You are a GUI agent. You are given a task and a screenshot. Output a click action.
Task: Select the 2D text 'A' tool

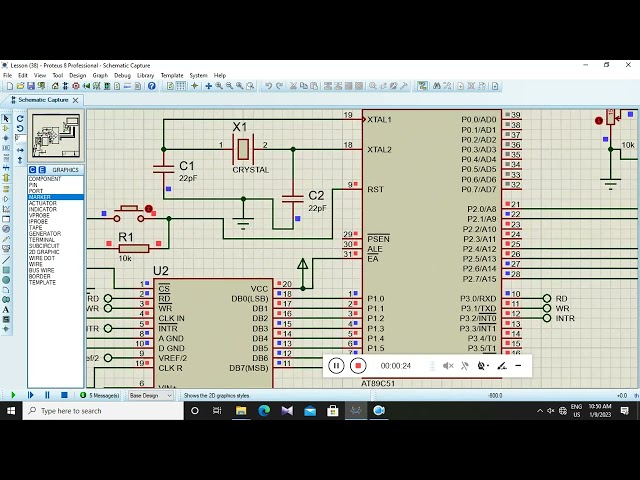point(6,309)
